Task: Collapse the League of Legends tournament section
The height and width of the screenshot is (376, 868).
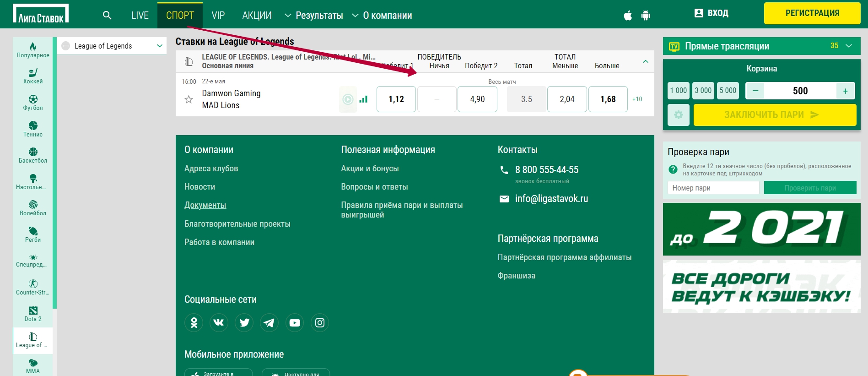Action: (646, 61)
